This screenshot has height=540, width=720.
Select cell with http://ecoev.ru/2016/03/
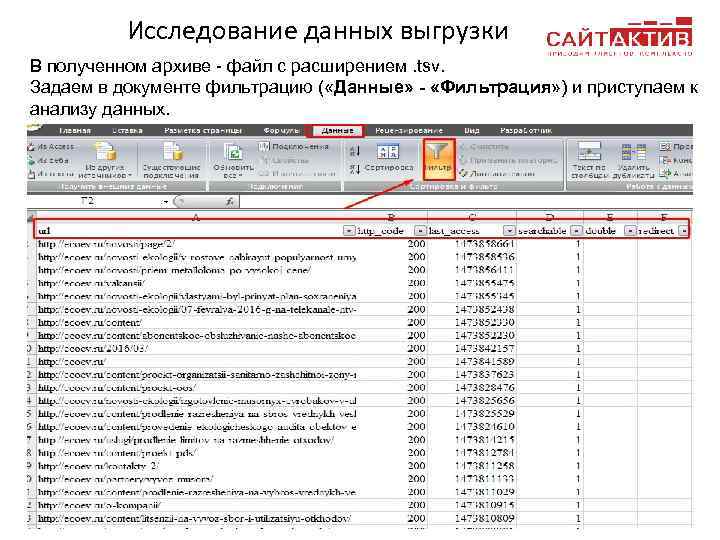click(x=197, y=349)
